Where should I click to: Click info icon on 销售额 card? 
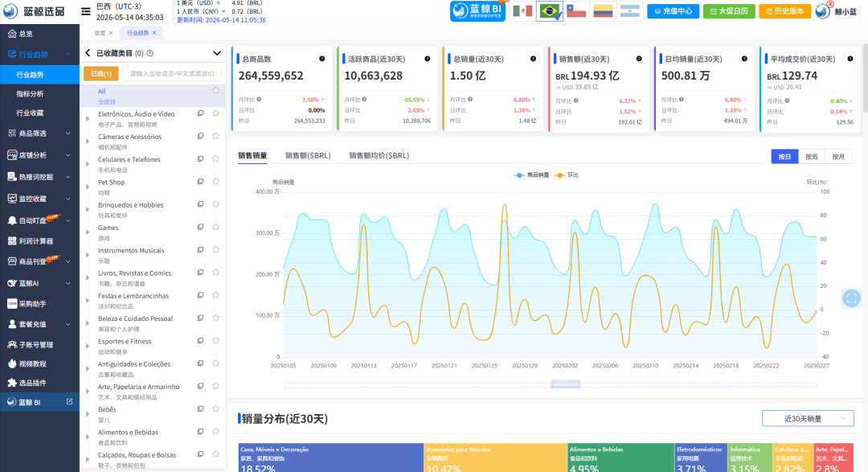click(639, 59)
